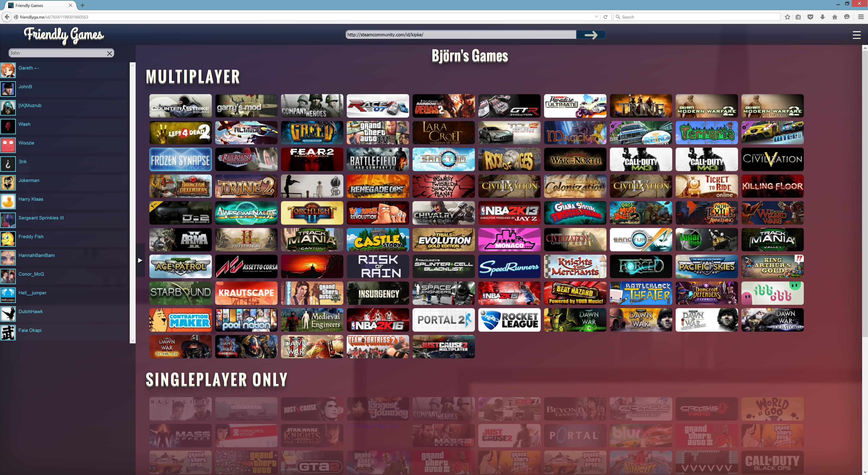This screenshot has width=868, height=475.
Task: Click the Rocket League game icon
Action: pyautogui.click(x=509, y=319)
